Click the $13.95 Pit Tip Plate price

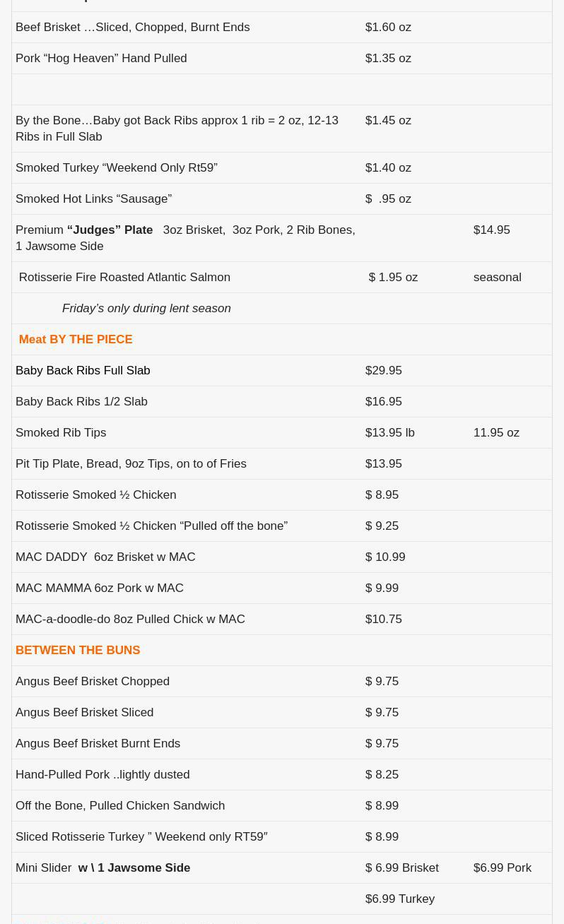click(x=383, y=463)
